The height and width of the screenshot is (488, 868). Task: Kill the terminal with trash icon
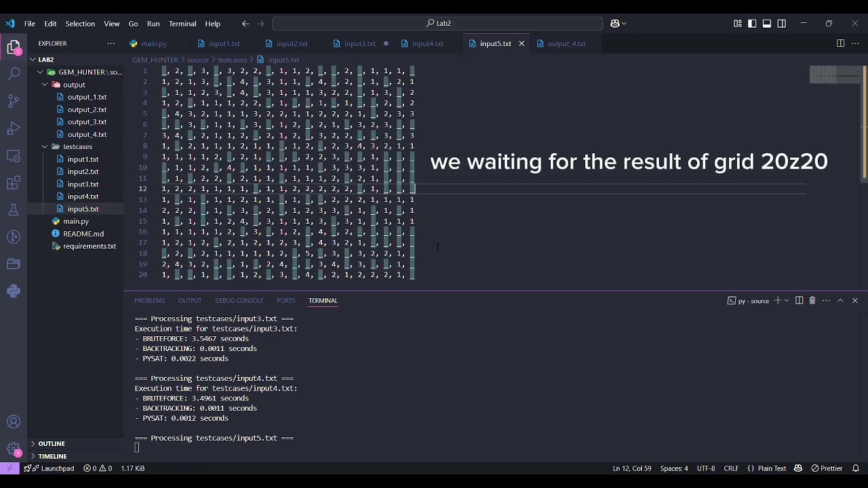point(812,300)
